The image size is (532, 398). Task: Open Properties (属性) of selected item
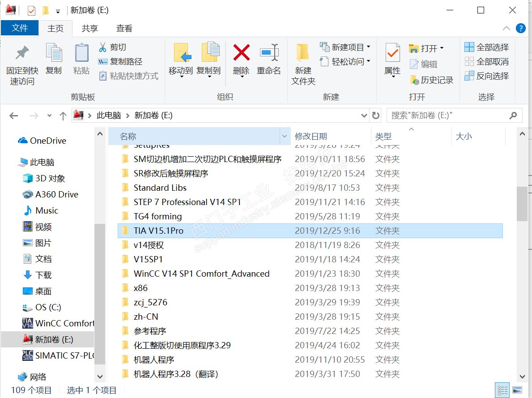pos(392,60)
